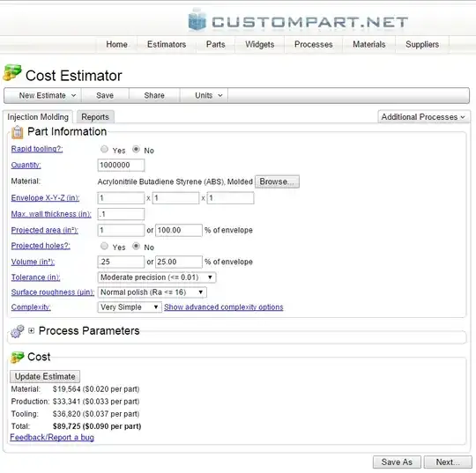Focus the Envelope X dimension field

click(121, 198)
